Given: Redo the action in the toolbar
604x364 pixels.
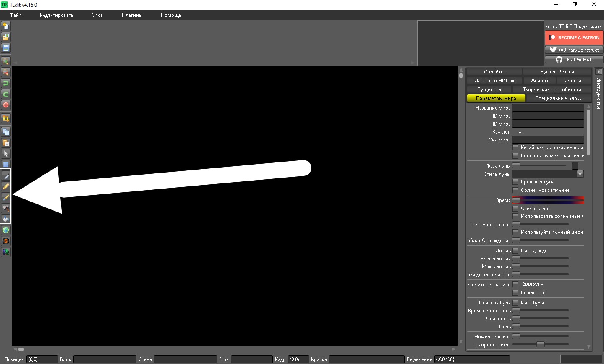Looking at the screenshot, I should pyautogui.click(x=6, y=94).
